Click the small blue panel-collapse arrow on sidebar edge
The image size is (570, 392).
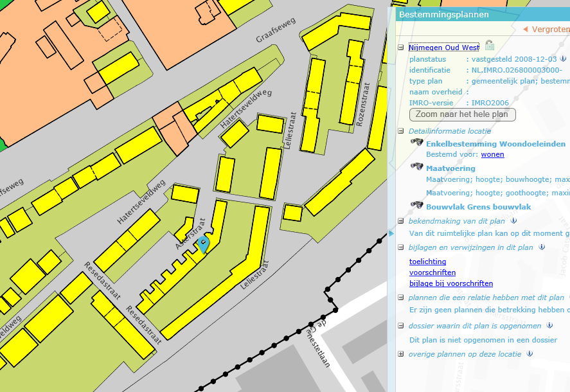[391, 233]
